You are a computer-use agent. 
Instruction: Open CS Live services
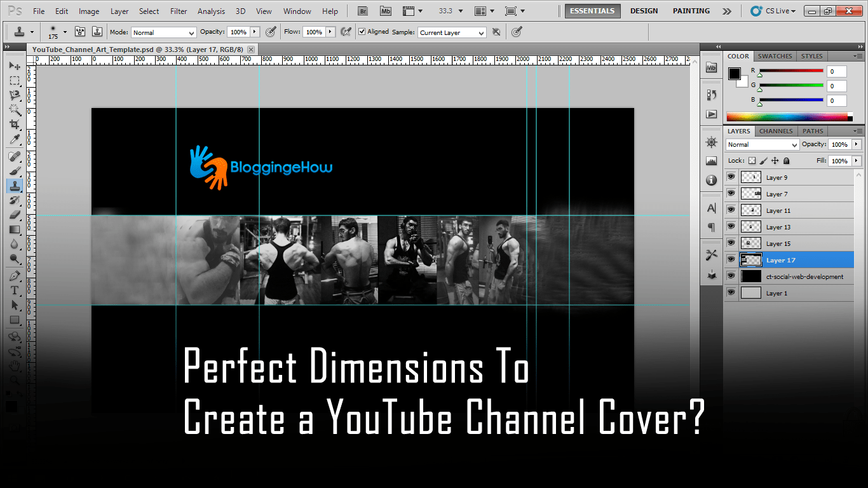[x=774, y=10]
